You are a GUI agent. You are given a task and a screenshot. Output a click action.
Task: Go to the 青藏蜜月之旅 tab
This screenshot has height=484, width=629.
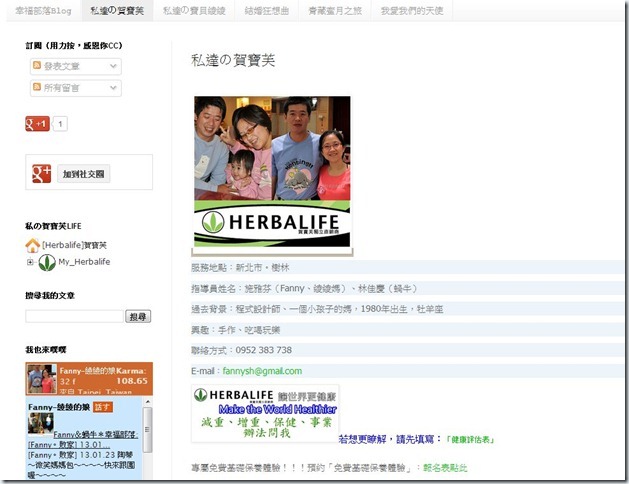[x=335, y=11]
